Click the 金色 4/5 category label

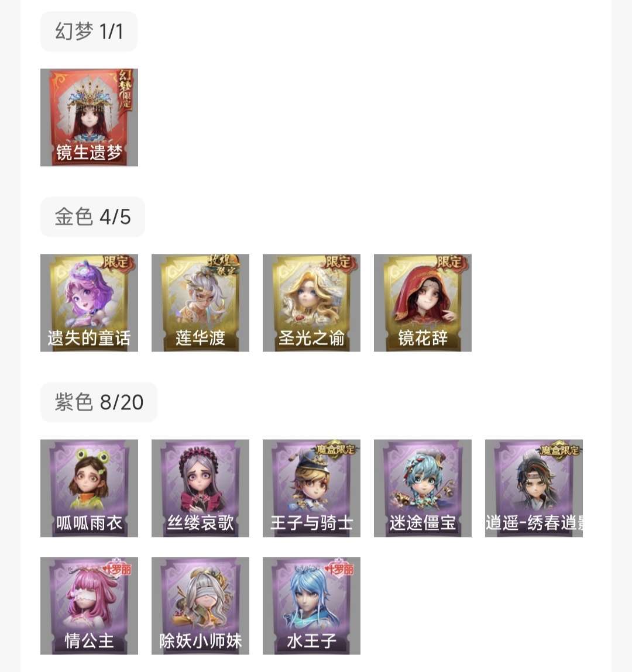point(92,217)
